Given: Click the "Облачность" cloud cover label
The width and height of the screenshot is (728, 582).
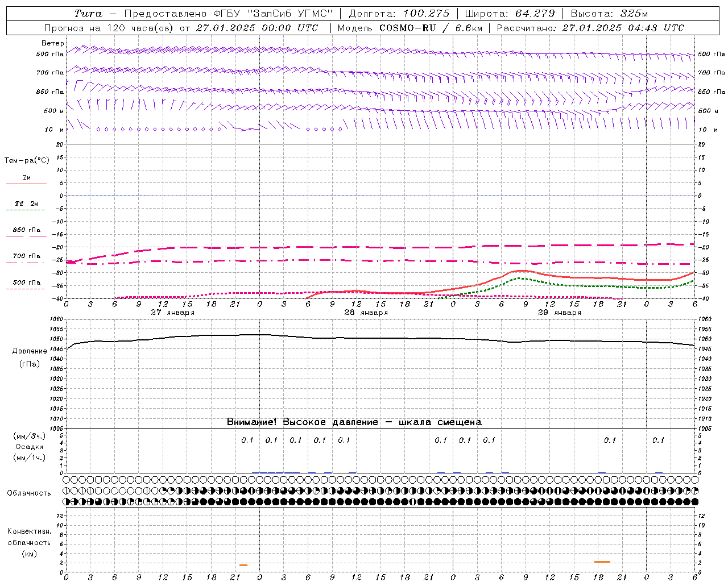Looking at the screenshot, I should point(29,493).
